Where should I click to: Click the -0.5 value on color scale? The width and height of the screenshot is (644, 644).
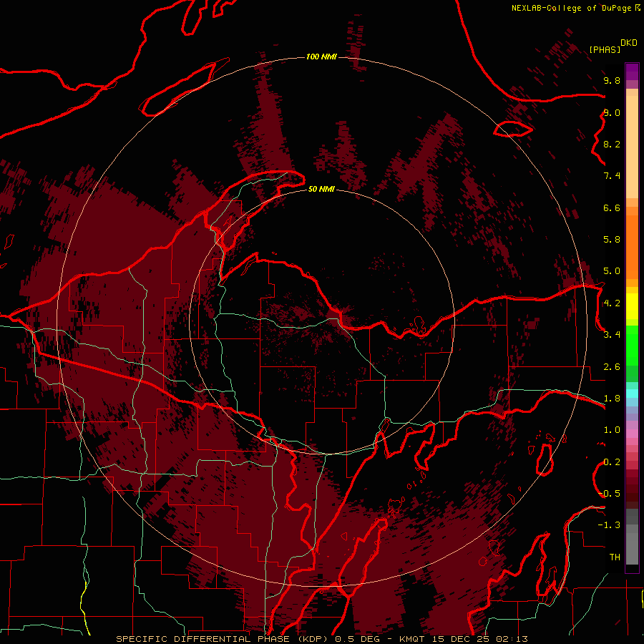[609, 493]
